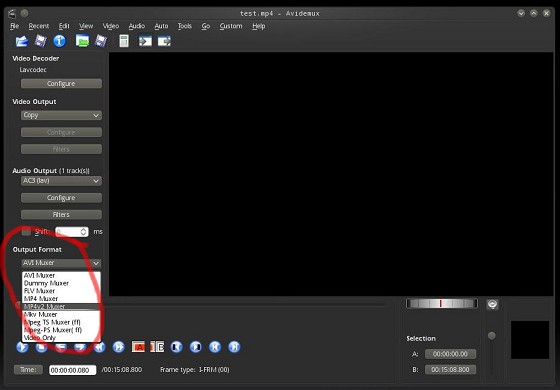Click the Open Video folder icon
Screen dimensions: 560x390
[x=22, y=41]
